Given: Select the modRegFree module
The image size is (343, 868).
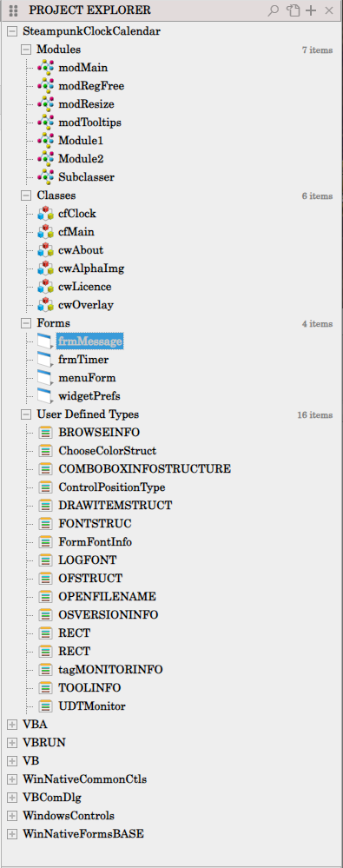Looking at the screenshot, I should (x=91, y=86).
